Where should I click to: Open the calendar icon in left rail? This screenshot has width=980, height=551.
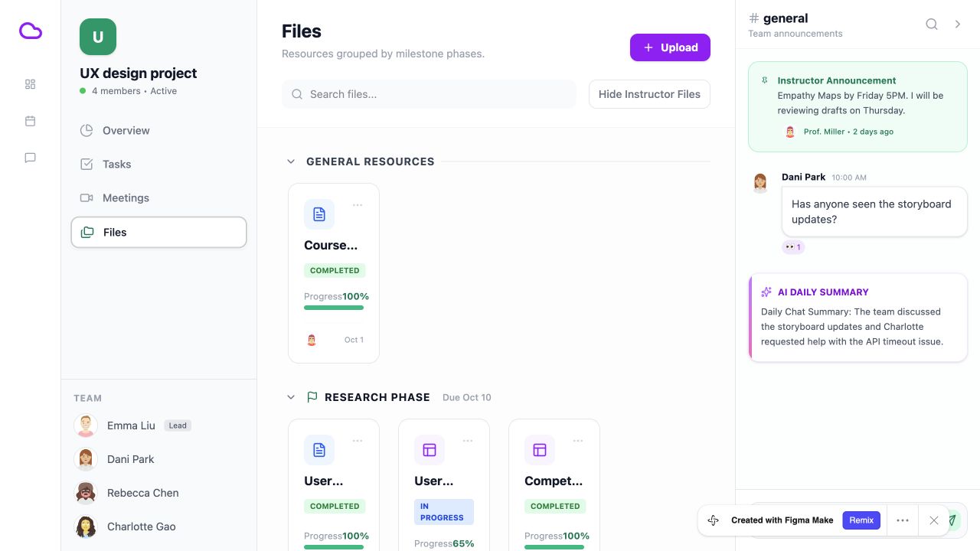31,121
